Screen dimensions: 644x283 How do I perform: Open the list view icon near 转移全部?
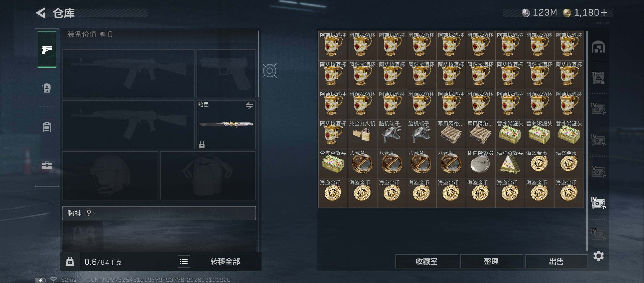(184, 262)
